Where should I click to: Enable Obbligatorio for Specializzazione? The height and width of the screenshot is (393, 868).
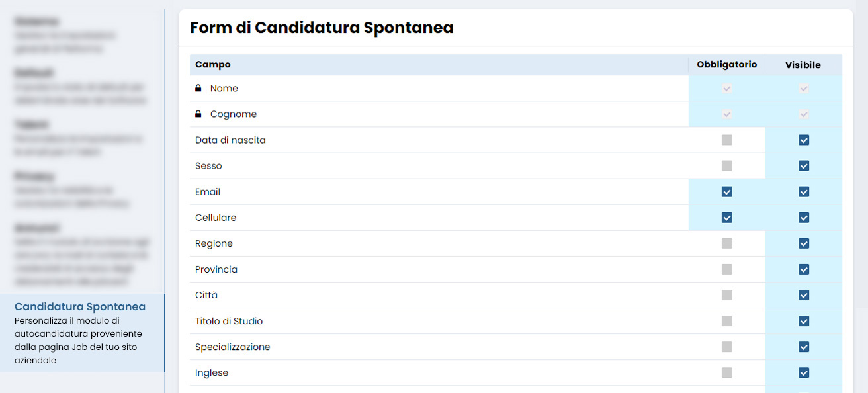[x=726, y=347]
